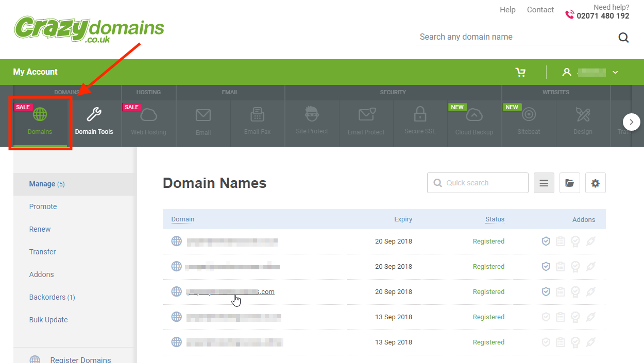Select Promote in the sidebar
Viewport: 644px width, 363px height.
tap(43, 206)
